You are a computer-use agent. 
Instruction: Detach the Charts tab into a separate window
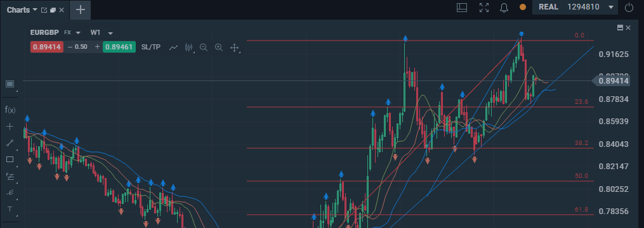point(44,10)
